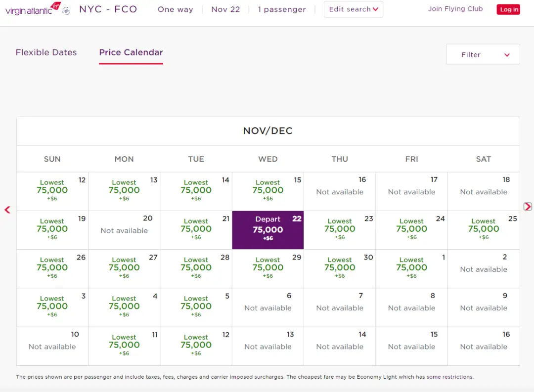The height and width of the screenshot is (392, 534).
Task: Switch to the Flexible Dates tab
Action: [x=46, y=52]
